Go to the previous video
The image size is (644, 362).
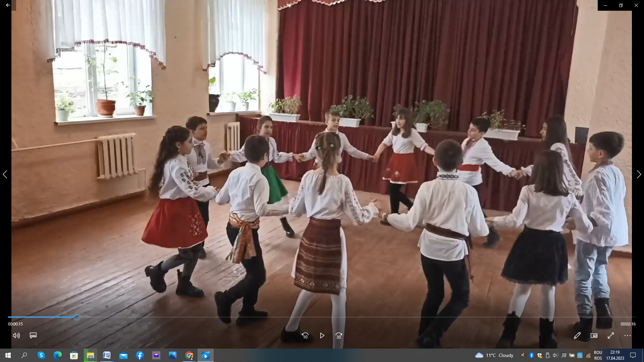pyautogui.click(x=5, y=174)
